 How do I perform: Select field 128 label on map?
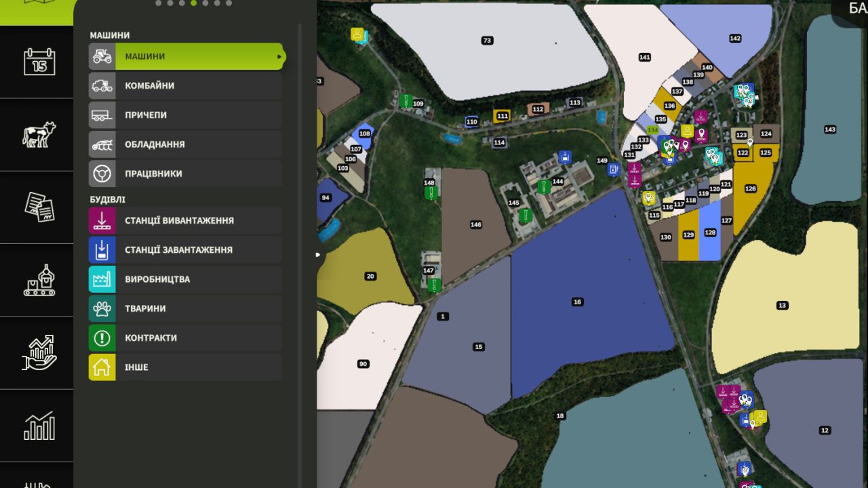tap(710, 232)
